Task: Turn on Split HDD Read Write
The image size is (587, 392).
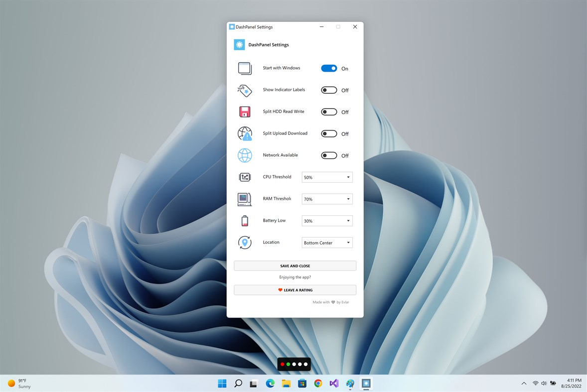Action: (329, 112)
